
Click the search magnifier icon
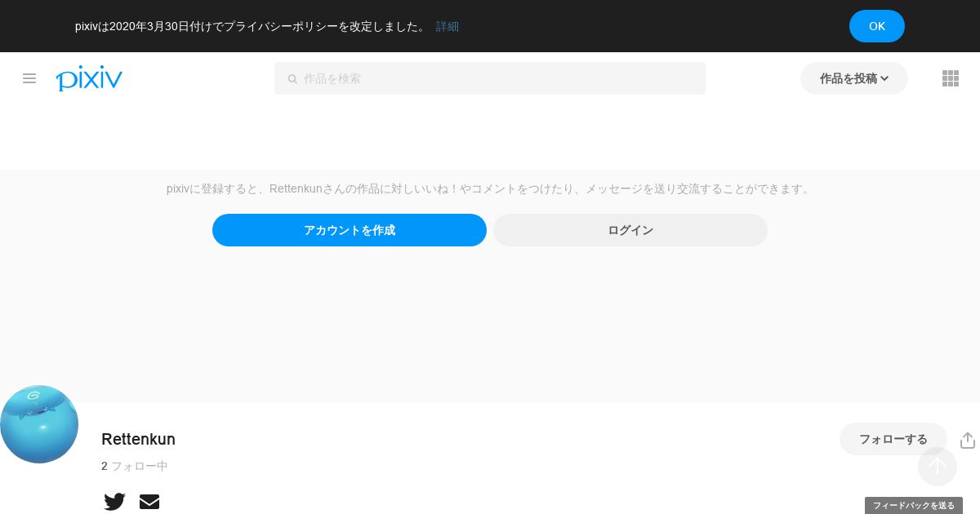[292, 79]
